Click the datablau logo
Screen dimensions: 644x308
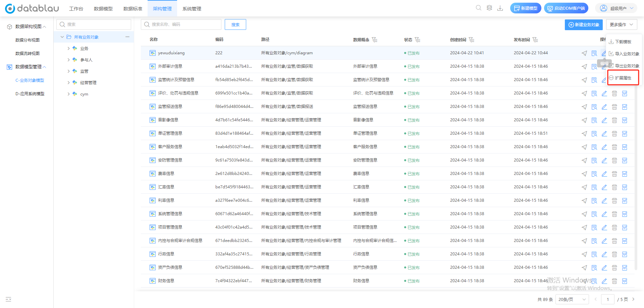[x=32, y=8]
